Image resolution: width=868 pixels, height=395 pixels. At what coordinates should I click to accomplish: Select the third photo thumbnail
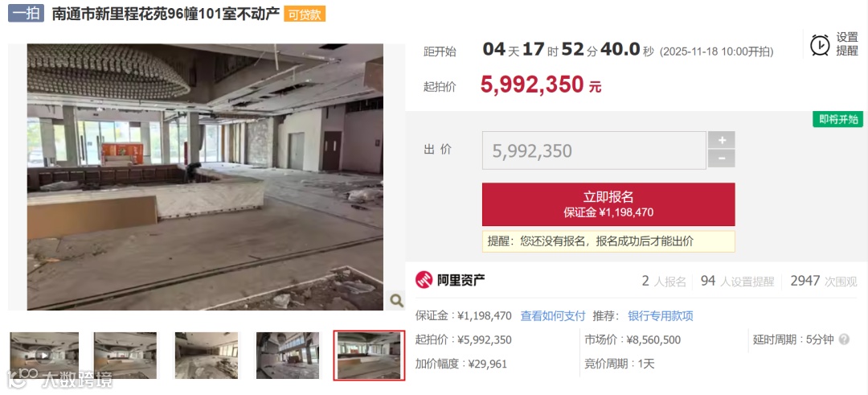point(207,355)
